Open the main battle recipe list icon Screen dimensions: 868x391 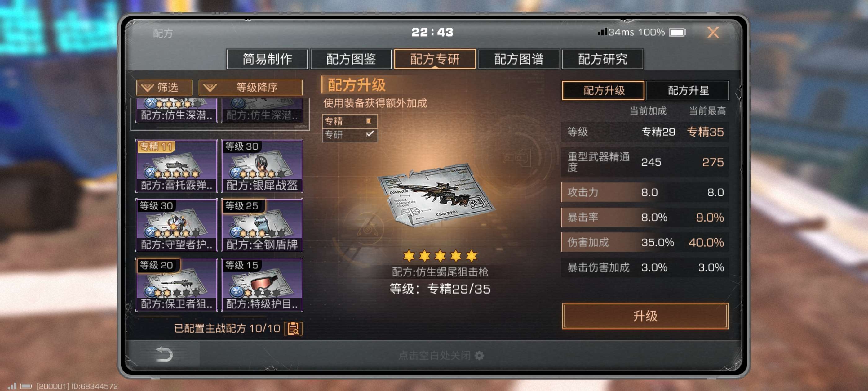click(293, 328)
